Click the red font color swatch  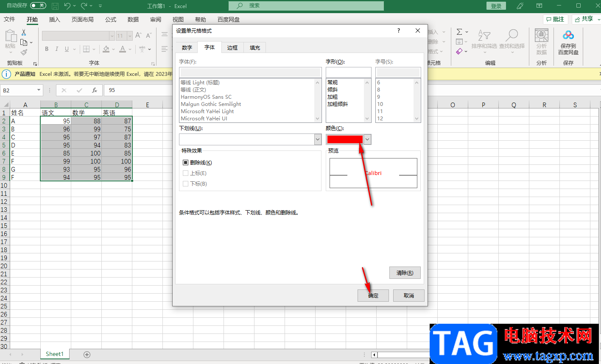point(345,139)
